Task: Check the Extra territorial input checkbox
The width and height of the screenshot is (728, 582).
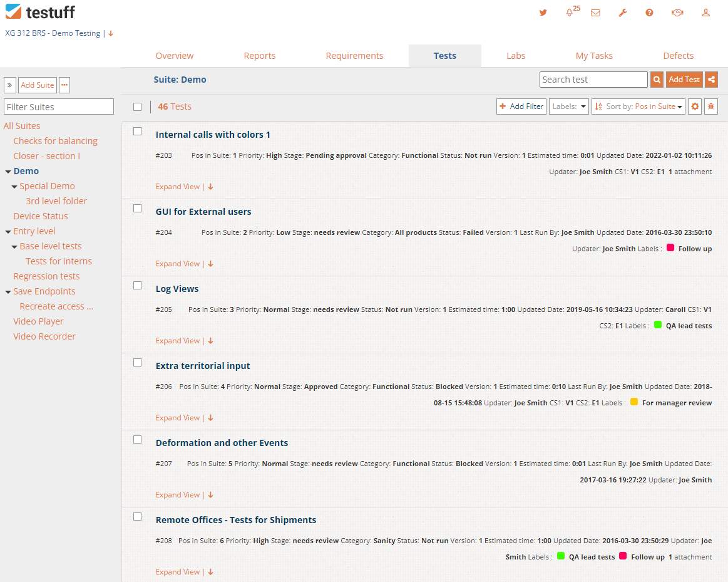Action: [x=138, y=363]
